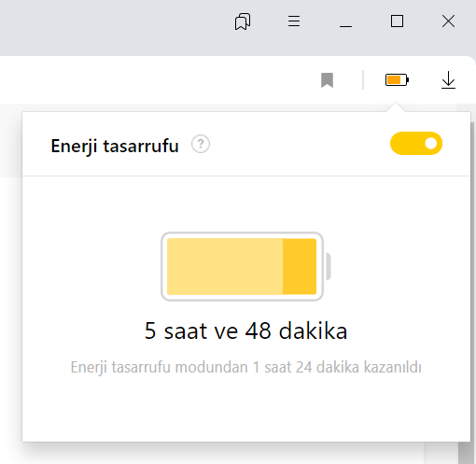Click the large battery's gray terminal tip

point(328,266)
